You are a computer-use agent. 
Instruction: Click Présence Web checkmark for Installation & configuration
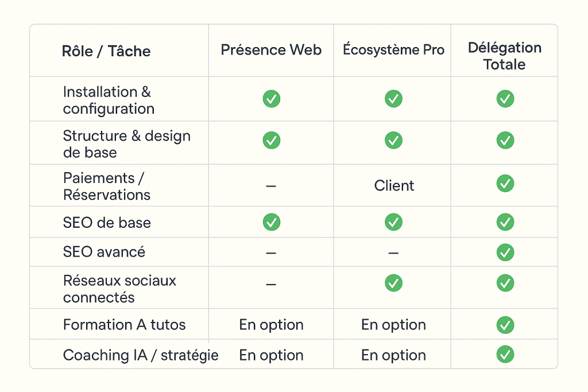(x=272, y=99)
